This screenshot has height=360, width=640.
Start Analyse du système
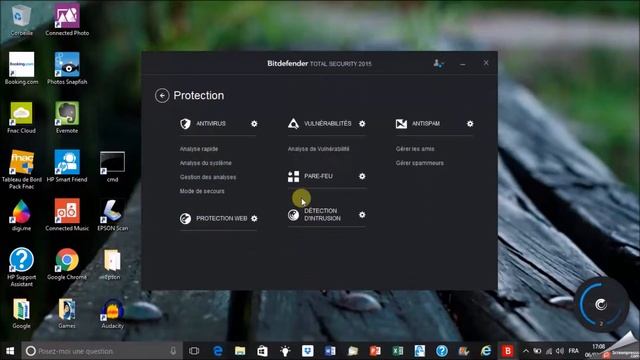pos(206,163)
